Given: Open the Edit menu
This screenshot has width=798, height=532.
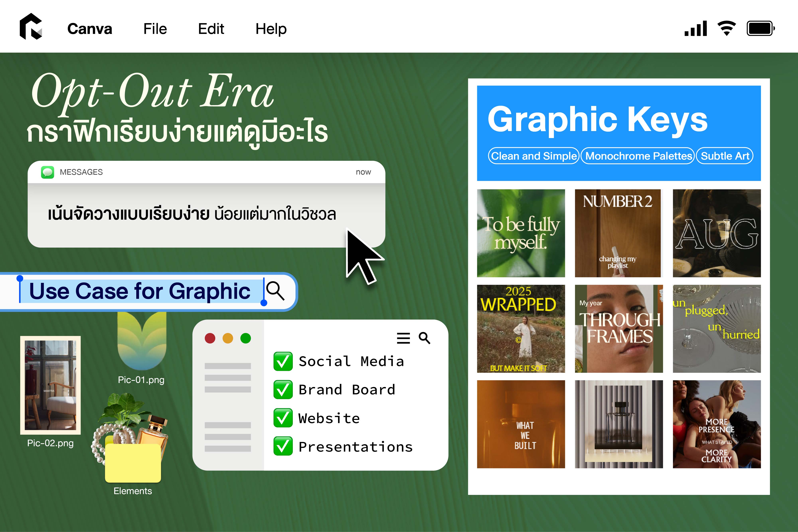Looking at the screenshot, I should pos(211,29).
